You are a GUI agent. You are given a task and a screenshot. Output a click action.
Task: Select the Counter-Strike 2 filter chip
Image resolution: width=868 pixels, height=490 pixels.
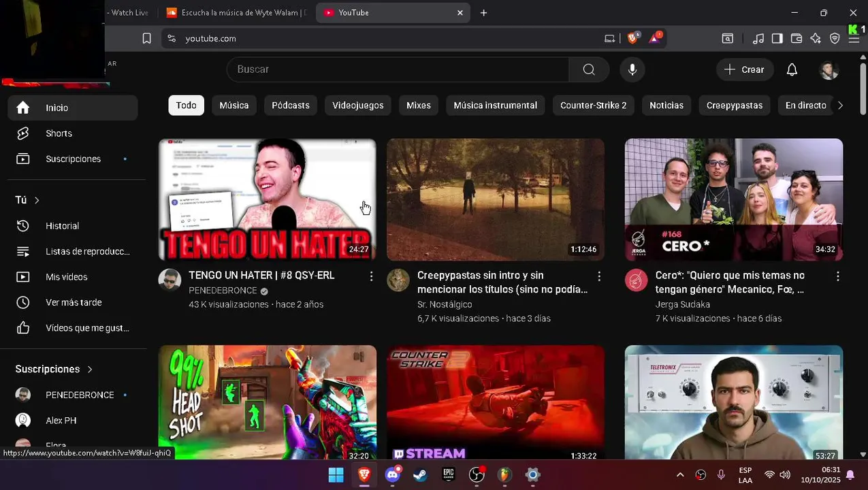(594, 105)
